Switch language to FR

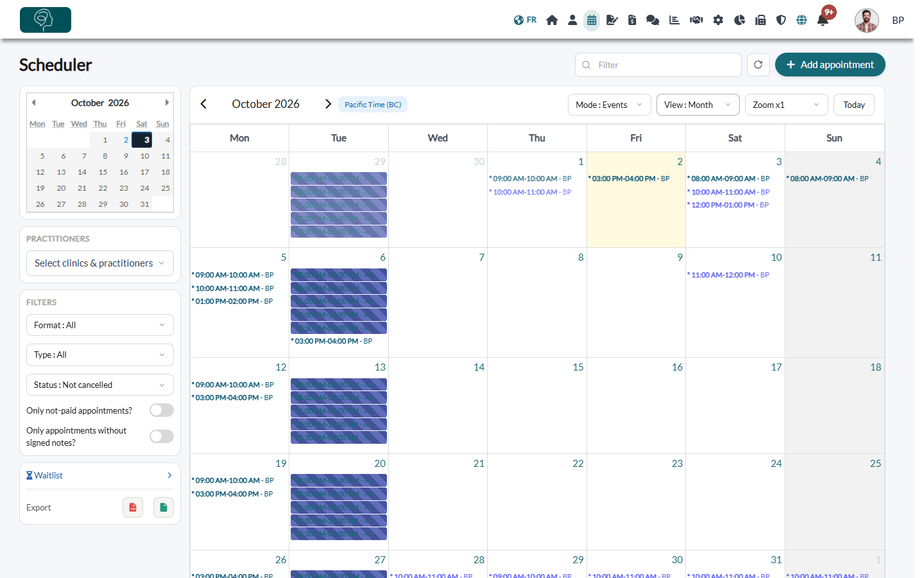point(525,20)
